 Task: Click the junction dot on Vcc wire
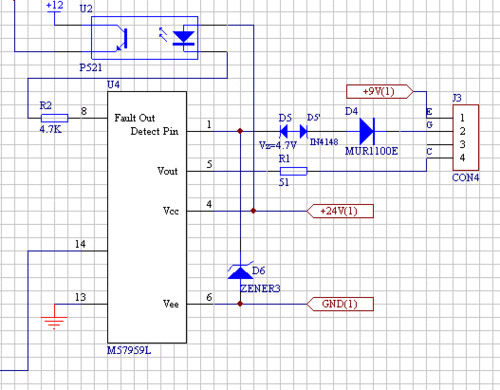253,211
